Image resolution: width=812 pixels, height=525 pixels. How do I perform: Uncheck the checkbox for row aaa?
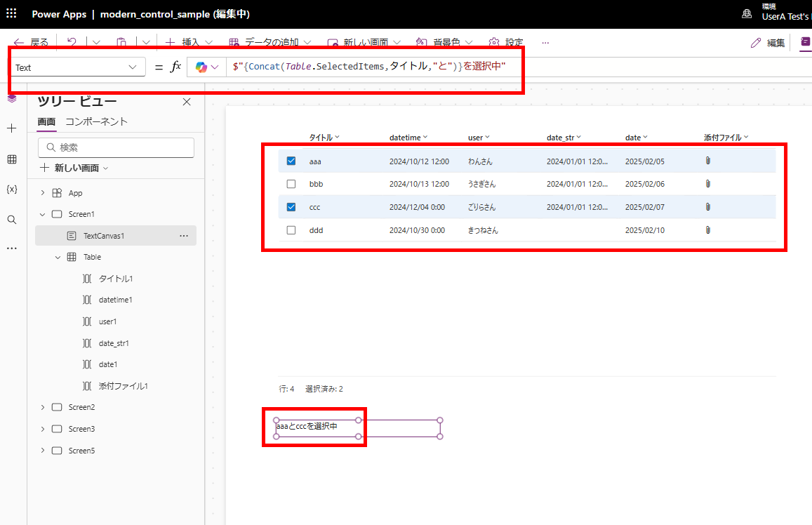(x=291, y=161)
